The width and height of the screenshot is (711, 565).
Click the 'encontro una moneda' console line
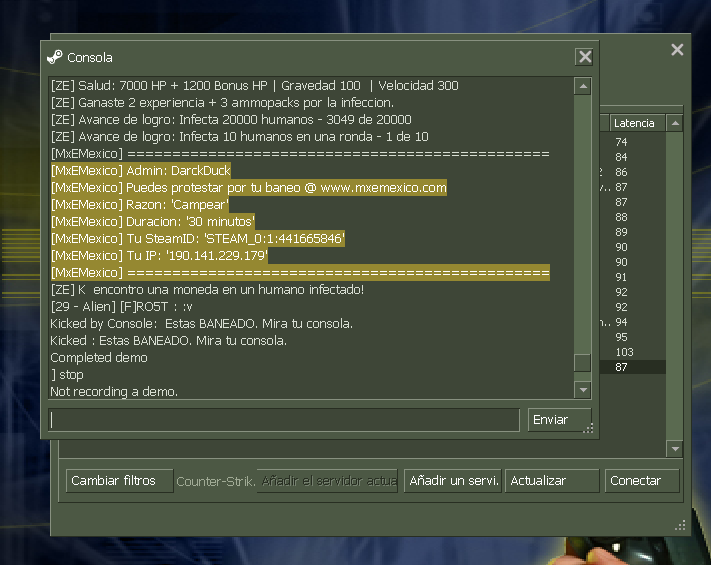207,290
